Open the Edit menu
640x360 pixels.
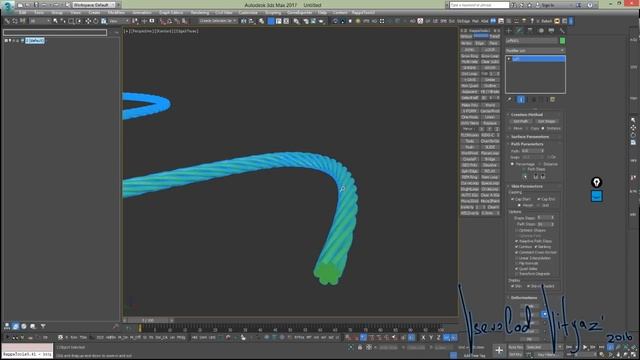(22, 13)
